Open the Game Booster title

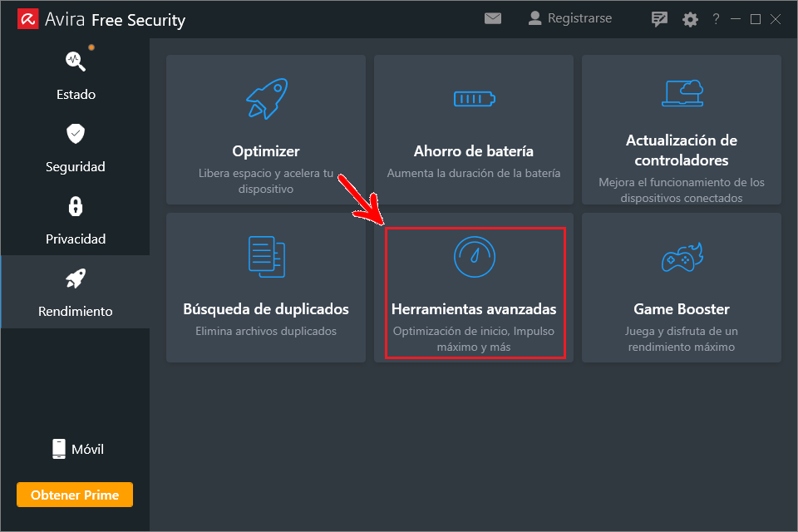tap(682, 309)
